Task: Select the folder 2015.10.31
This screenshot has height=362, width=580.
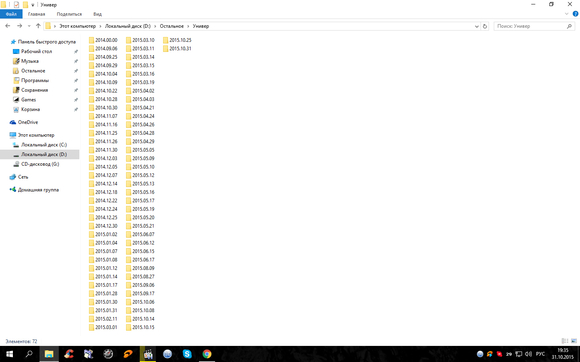Action: [177, 48]
